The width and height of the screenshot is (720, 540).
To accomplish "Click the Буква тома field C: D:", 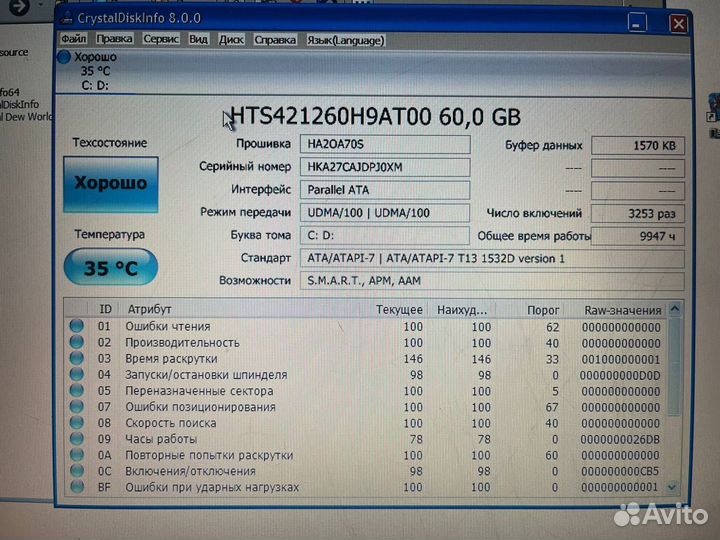I will tap(385, 235).
